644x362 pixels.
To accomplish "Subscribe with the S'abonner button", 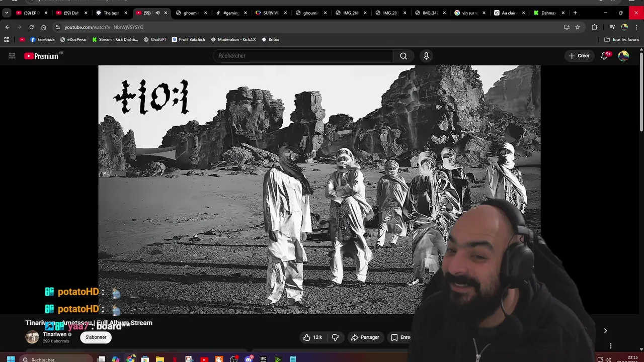I will tap(96, 337).
